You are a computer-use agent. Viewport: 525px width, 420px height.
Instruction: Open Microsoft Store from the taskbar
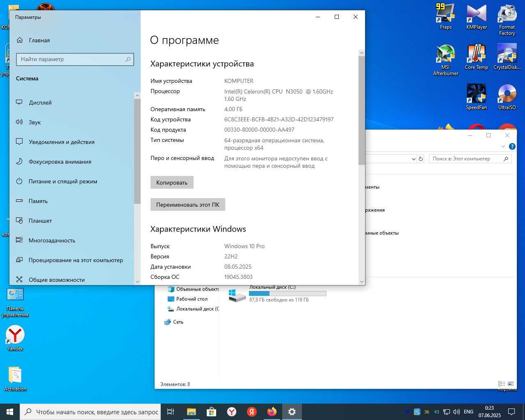pyautogui.click(x=211, y=412)
